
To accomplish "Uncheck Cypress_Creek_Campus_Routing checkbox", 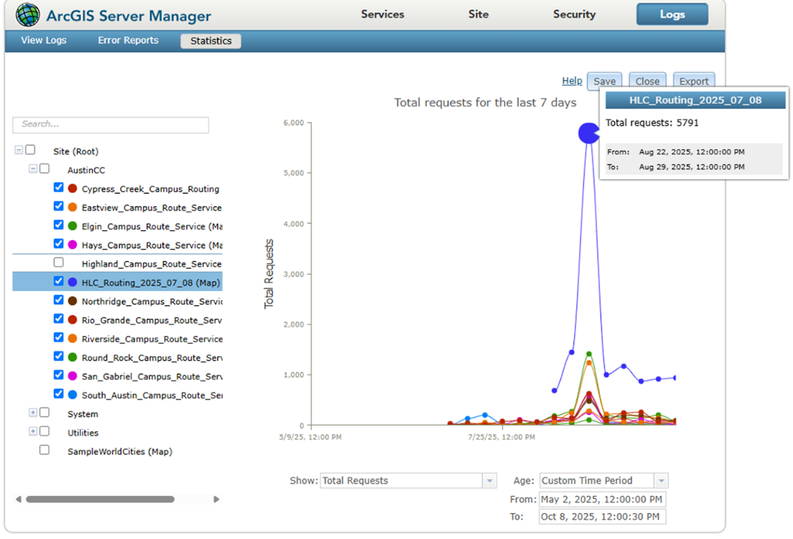I will (x=59, y=188).
